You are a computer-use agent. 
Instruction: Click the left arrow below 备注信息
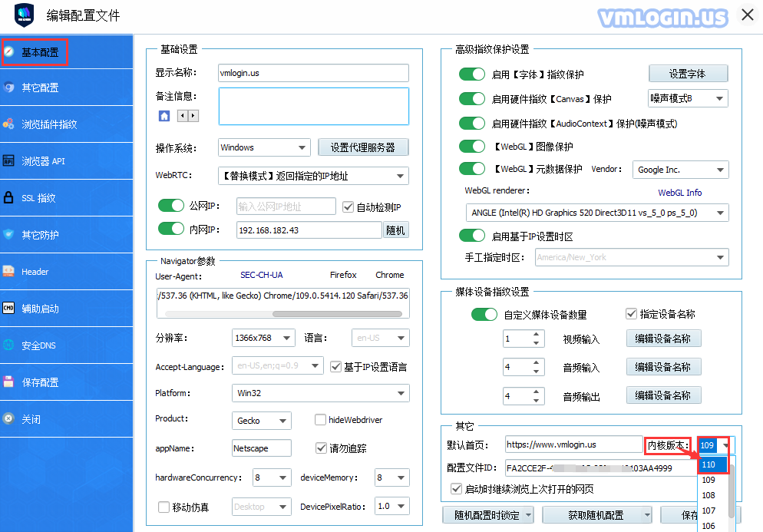coord(183,116)
